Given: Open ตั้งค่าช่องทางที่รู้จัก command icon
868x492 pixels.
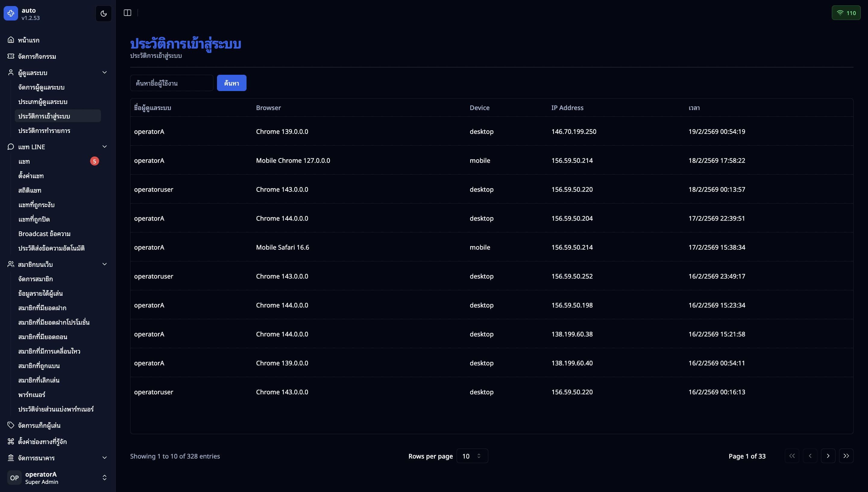Looking at the screenshot, I should (x=11, y=441).
